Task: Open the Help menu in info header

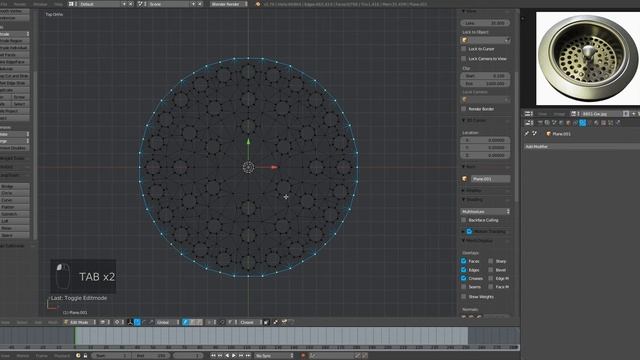Action: (58, 4)
